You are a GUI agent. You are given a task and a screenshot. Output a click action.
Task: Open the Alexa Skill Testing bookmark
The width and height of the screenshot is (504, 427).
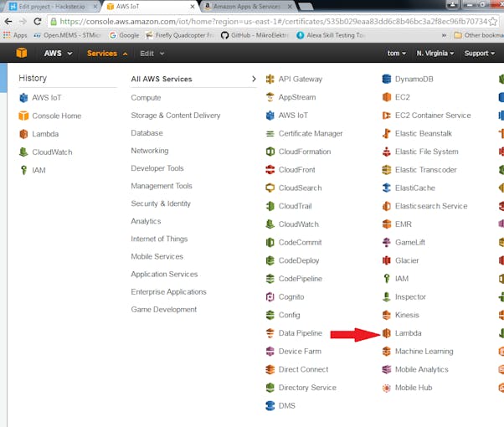(331, 35)
